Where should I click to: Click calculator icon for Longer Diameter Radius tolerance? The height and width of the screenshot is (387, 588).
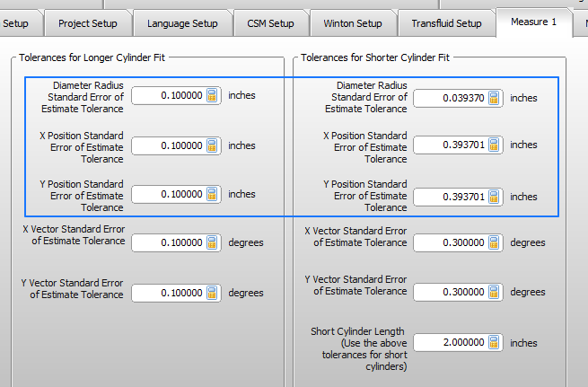212,95
